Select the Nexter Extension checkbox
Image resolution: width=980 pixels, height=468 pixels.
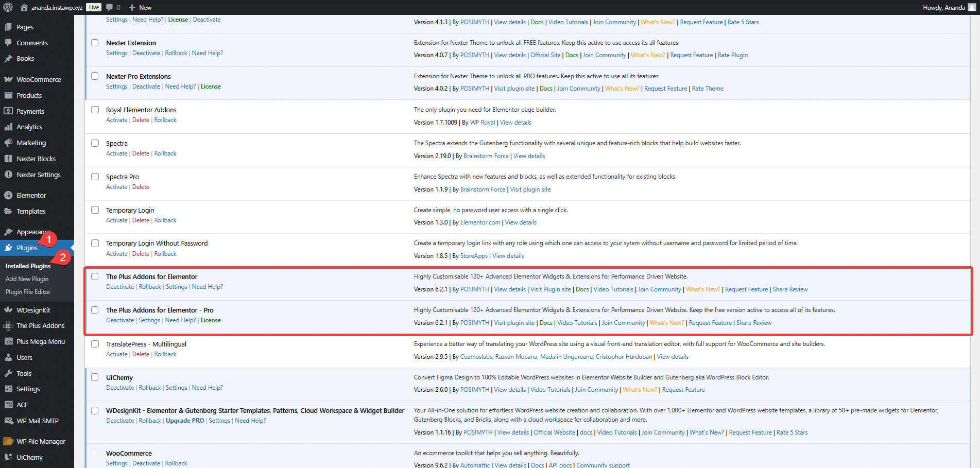(95, 43)
